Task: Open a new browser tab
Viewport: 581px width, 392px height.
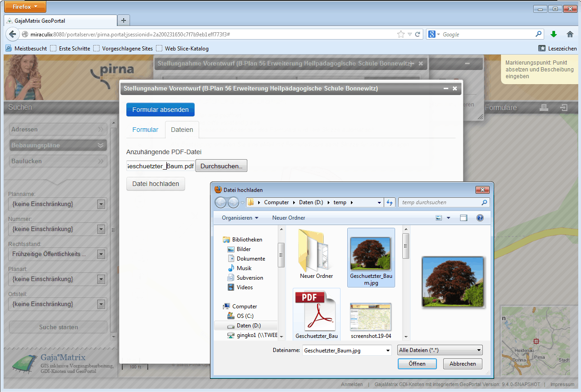Action: click(123, 20)
